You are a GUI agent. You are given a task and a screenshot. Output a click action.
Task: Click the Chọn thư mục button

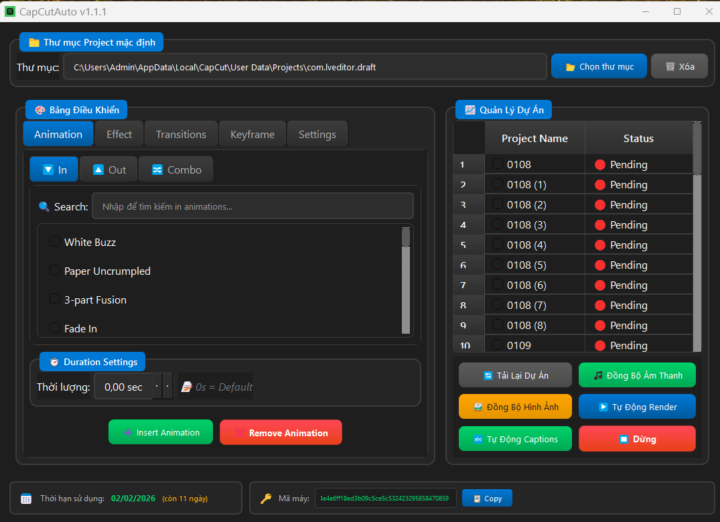[x=599, y=67]
